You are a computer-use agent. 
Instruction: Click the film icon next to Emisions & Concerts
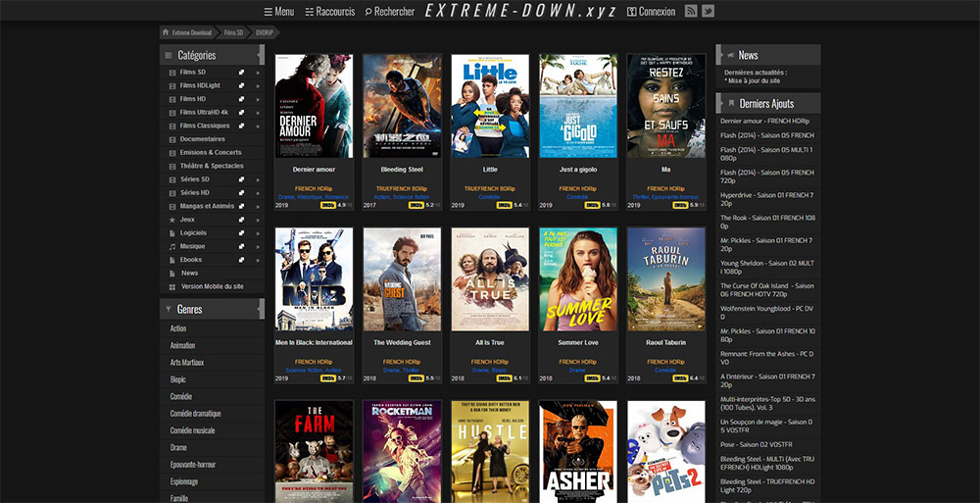[172, 153]
